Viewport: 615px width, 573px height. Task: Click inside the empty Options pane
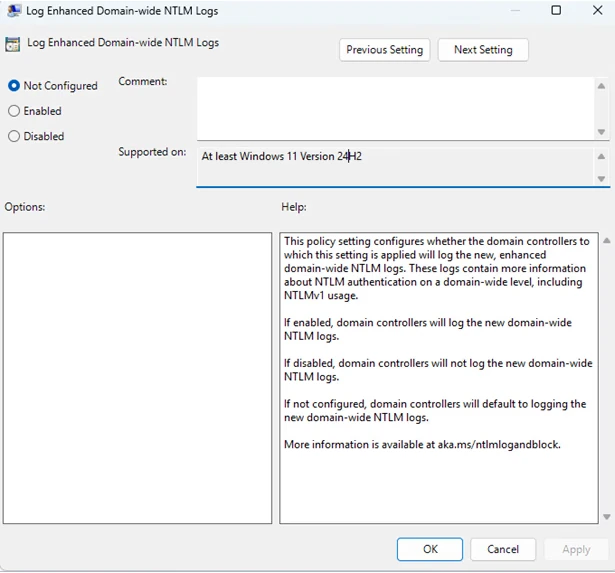pyautogui.click(x=137, y=378)
